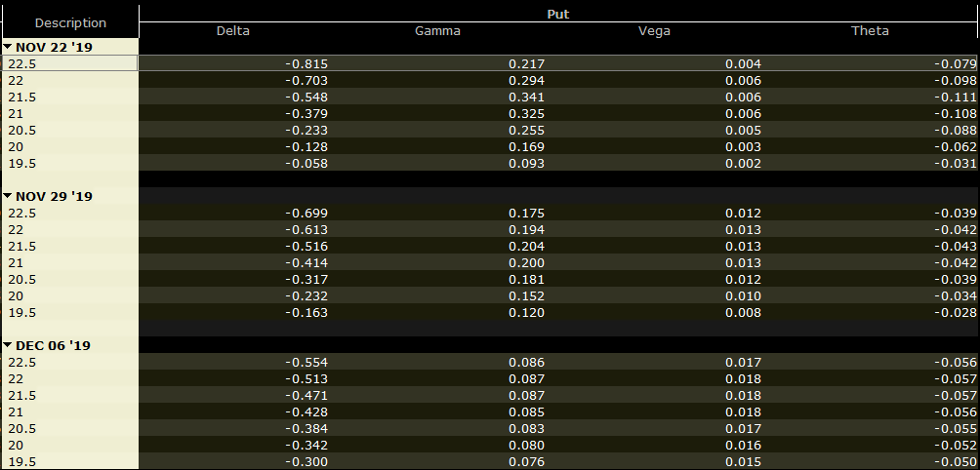Sort by the Gamma column header
This screenshot has height=470, width=980.
click(437, 30)
